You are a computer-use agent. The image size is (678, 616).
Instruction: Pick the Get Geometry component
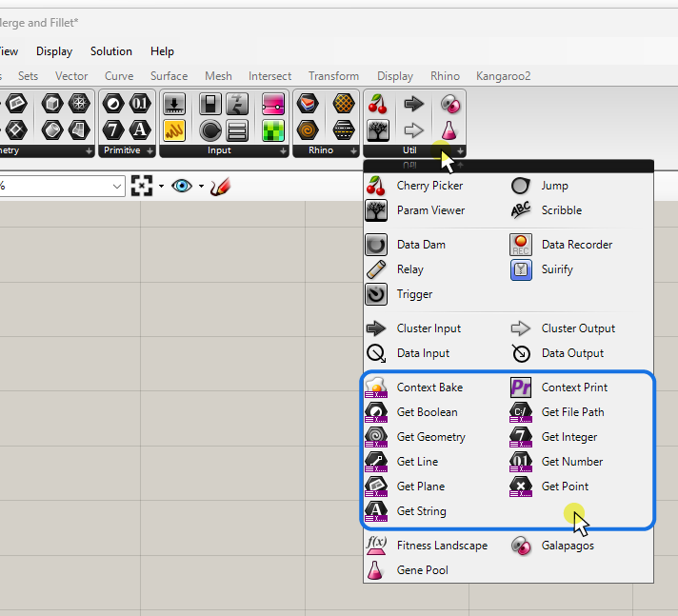(x=430, y=437)
